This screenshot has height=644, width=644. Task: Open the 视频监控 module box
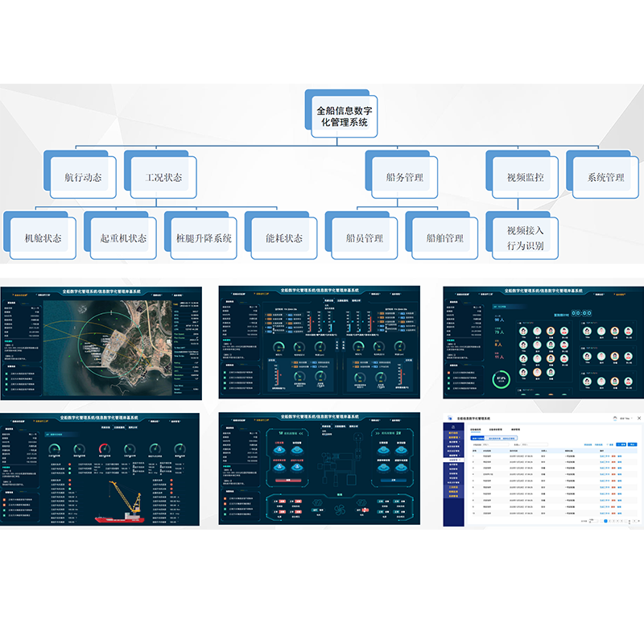click(x=525, y=178)
